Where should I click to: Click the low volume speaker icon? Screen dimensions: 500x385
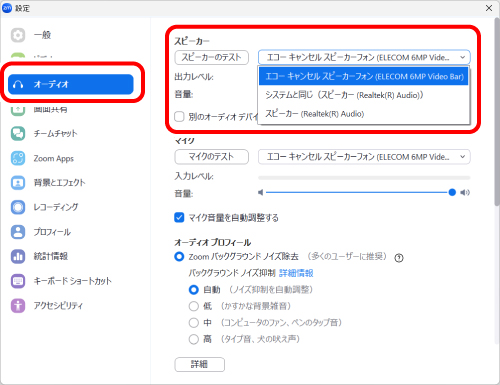point(261,192)
